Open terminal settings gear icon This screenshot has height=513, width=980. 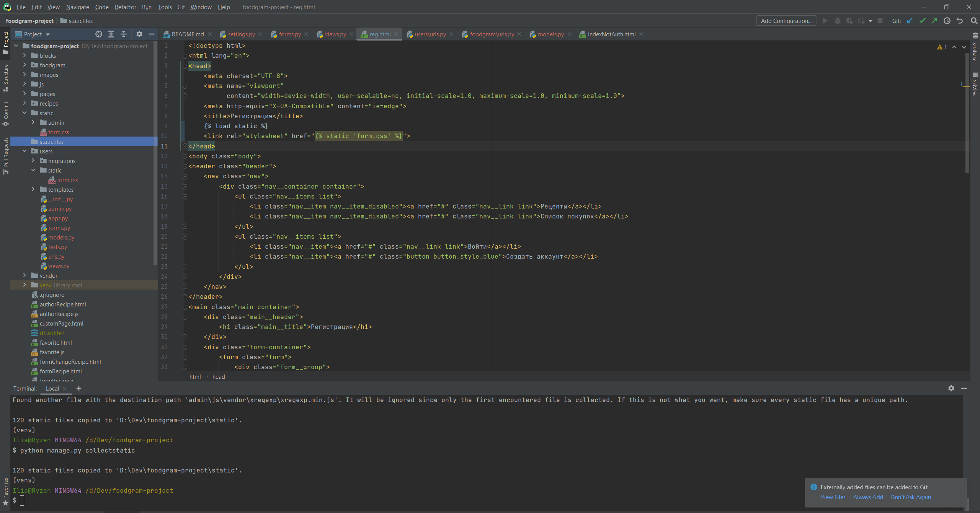951,388
